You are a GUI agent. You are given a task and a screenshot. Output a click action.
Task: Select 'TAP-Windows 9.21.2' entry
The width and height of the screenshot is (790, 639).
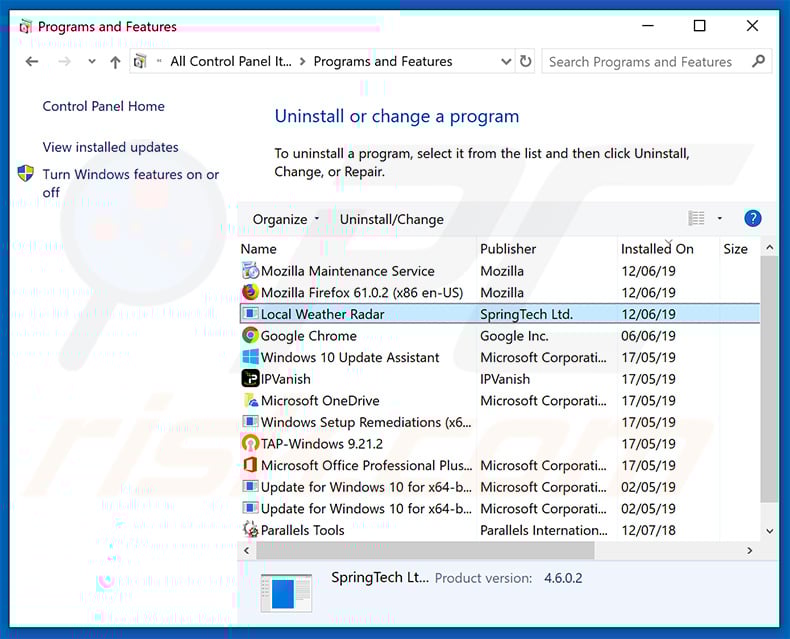[321, 444]
